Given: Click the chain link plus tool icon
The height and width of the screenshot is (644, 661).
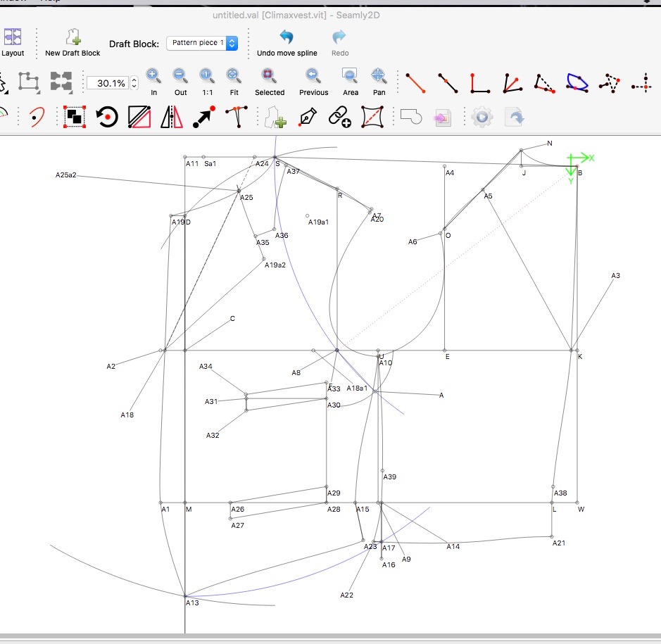Looking at the screenshot, I should [x=340, y=116].
